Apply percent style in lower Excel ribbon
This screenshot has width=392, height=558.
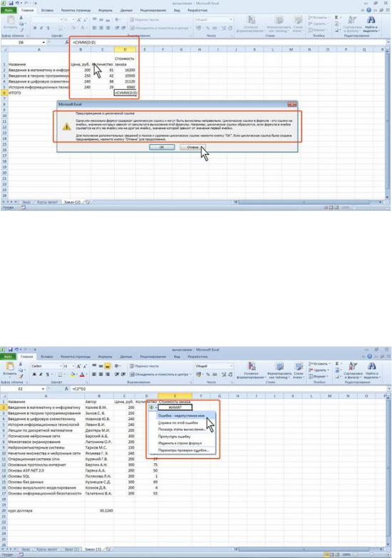point(209,375)
